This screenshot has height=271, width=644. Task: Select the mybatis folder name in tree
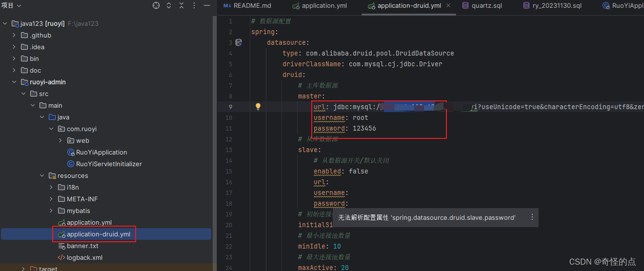[79, 211]
